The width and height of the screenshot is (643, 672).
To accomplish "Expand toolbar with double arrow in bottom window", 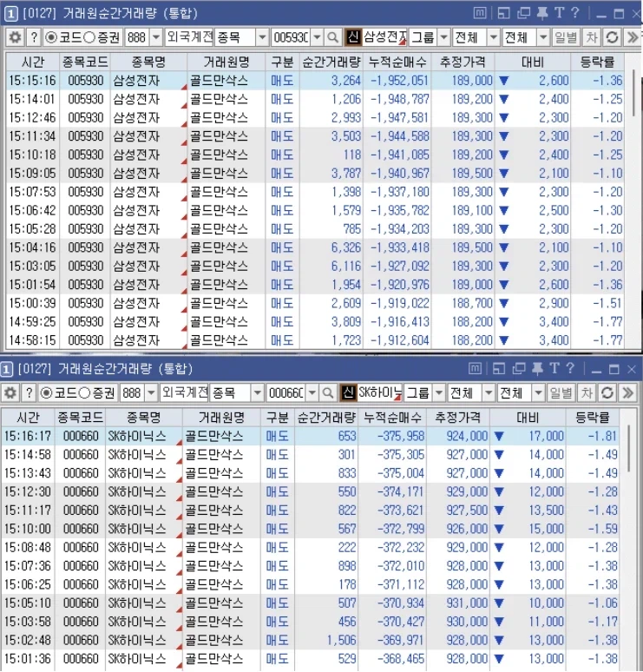I will [x=627, y=392].
